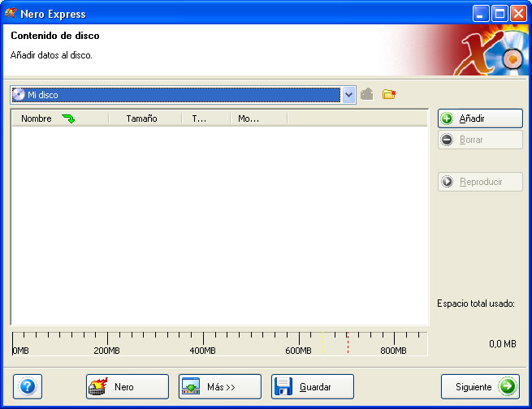Click the disabled Borrar button
This screenshot has height=409, width=532.
(x=480, y=140)
